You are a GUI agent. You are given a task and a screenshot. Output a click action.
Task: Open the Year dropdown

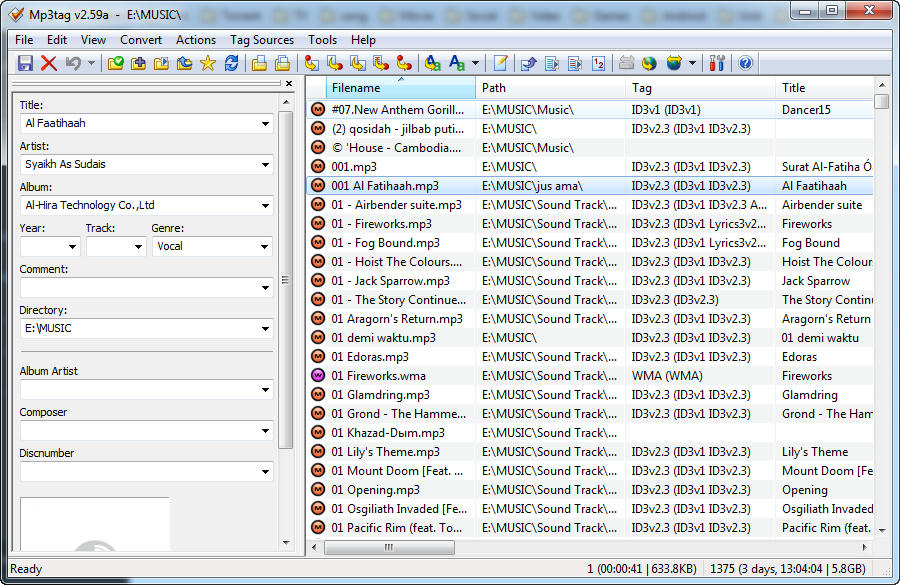tap(72, 247)
